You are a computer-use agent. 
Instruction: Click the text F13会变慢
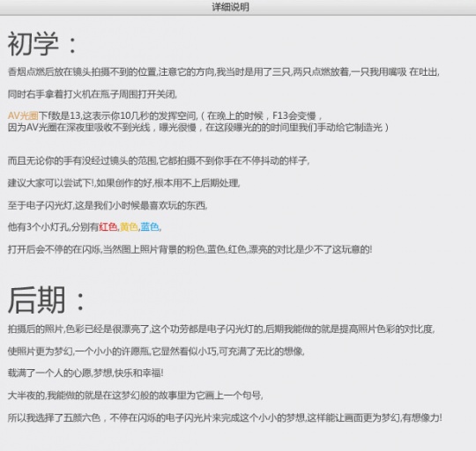click(x=294, y=115)
